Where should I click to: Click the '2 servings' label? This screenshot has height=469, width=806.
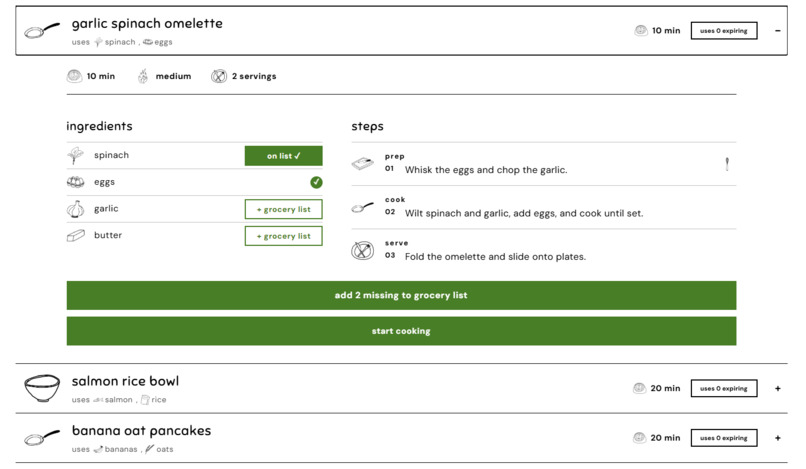[x=254, y=76]
